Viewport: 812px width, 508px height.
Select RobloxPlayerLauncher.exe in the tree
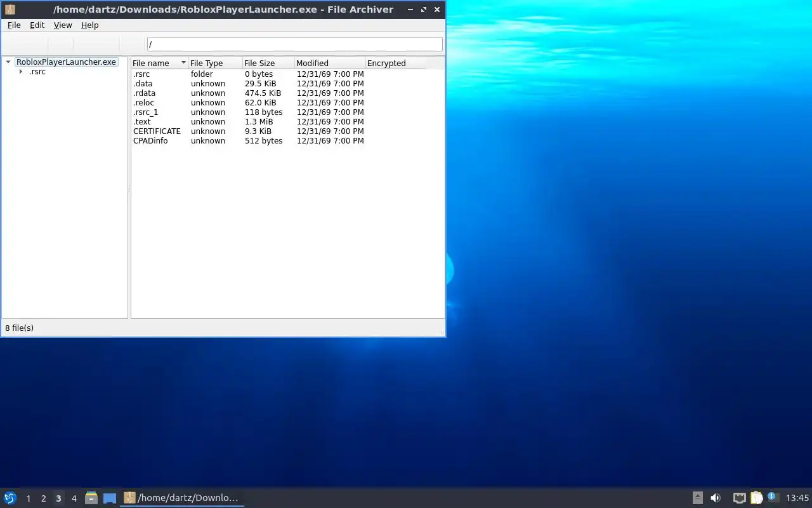click(x=66, y=62)
